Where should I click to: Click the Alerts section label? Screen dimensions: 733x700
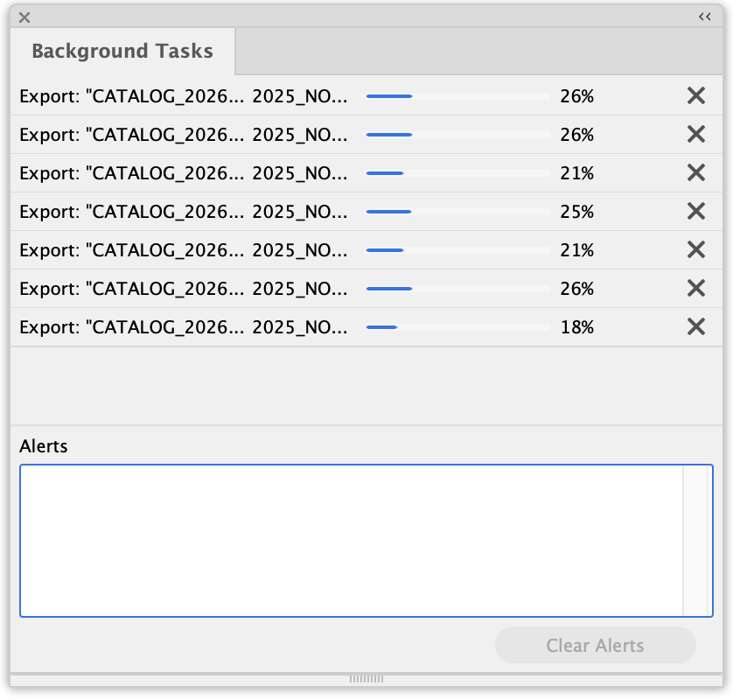tap(44, 446)
